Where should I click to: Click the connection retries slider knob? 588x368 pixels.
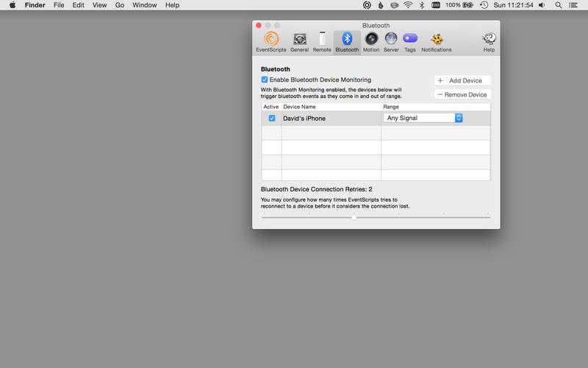pyautogui.click(x=354, y=217)
